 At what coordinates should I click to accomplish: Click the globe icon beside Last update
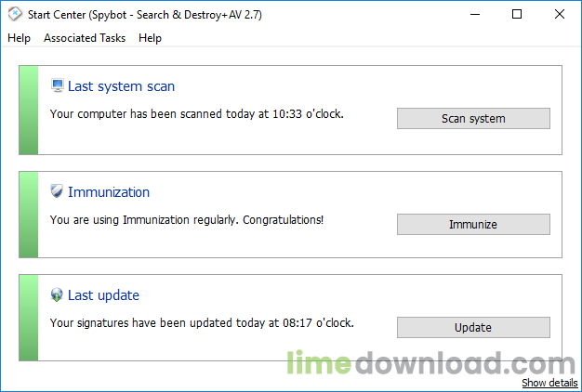pos(57,295)
